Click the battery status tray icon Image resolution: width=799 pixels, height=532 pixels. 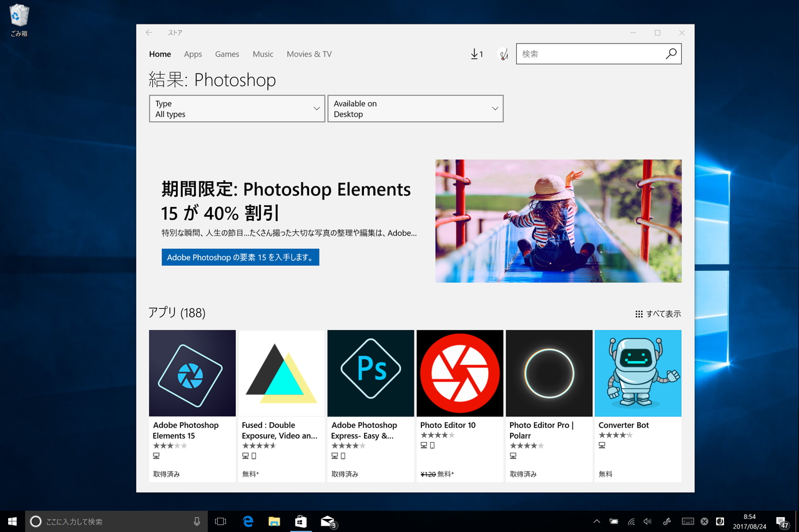(x=614, y=521)
